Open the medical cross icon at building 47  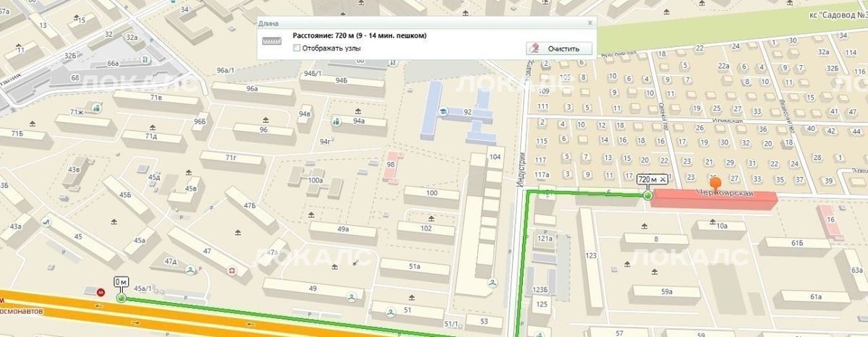pyautogui.click(x=232, y=271)
